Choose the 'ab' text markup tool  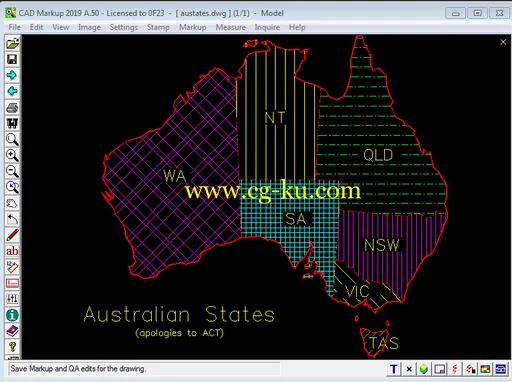coord(12,251)
